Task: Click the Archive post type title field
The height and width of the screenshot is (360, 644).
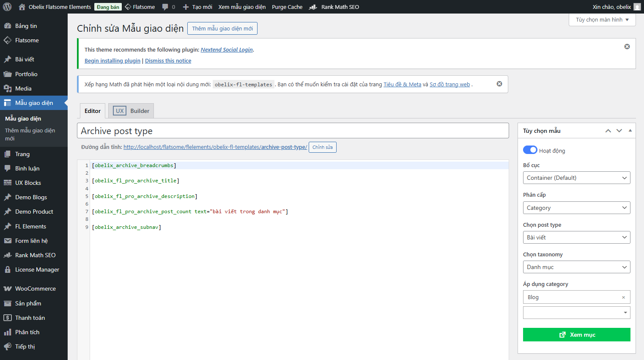Action: 293,131
